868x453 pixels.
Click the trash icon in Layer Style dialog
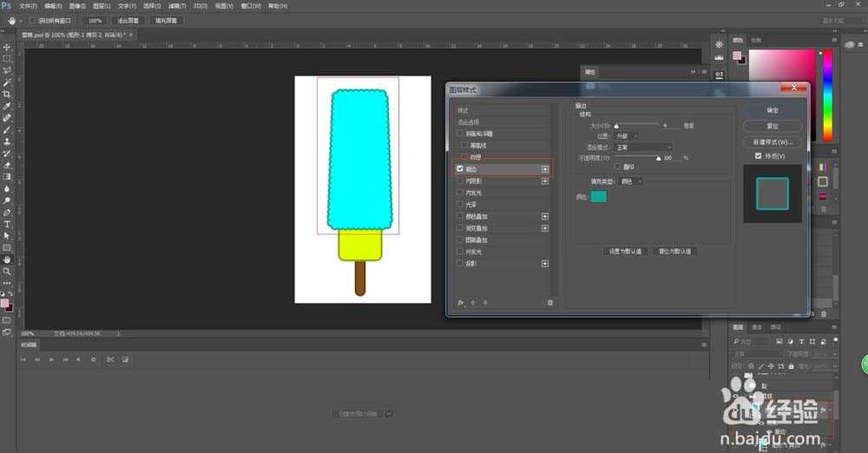coord(549,303)
